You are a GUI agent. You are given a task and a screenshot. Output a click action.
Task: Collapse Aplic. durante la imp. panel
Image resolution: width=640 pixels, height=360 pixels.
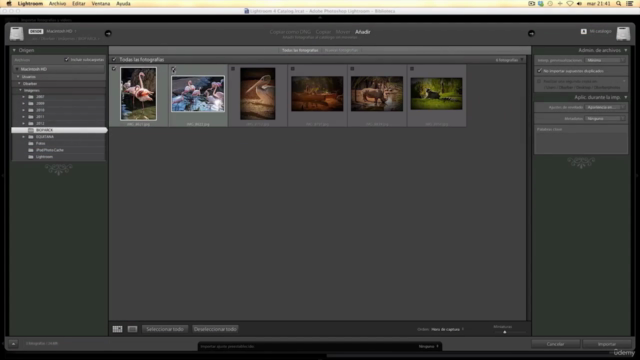(625, 98)
